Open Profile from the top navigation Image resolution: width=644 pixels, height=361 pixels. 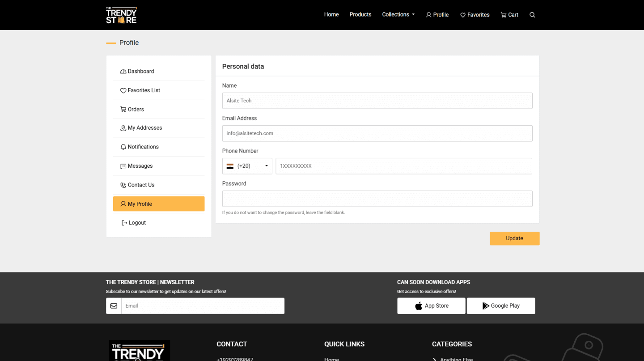[437, 15]
